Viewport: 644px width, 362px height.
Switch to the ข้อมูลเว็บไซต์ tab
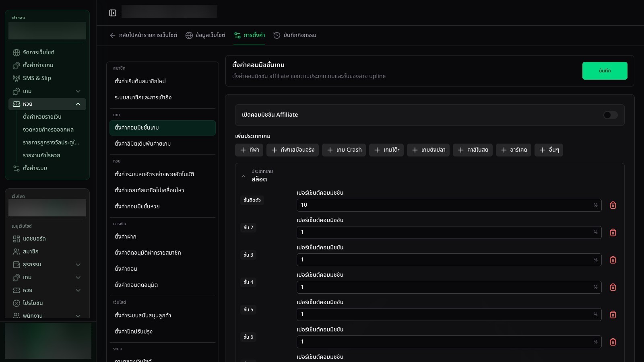tap(205, 35)
